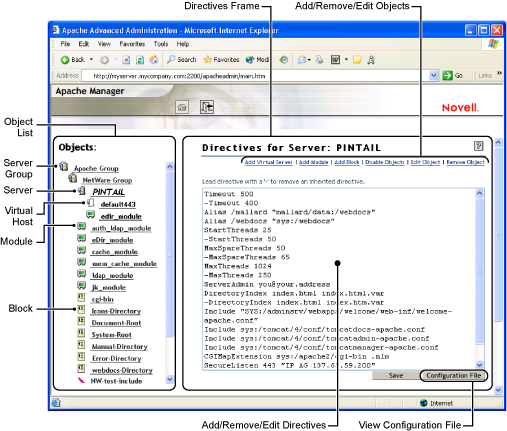Click the browser Forward arrow icon

[x=104, y=60]
